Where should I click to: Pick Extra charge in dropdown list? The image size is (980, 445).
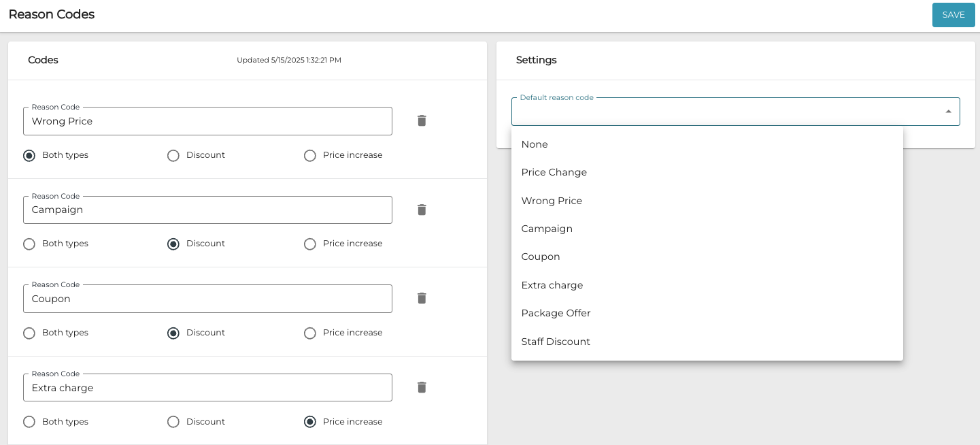[x=552, y=285]
